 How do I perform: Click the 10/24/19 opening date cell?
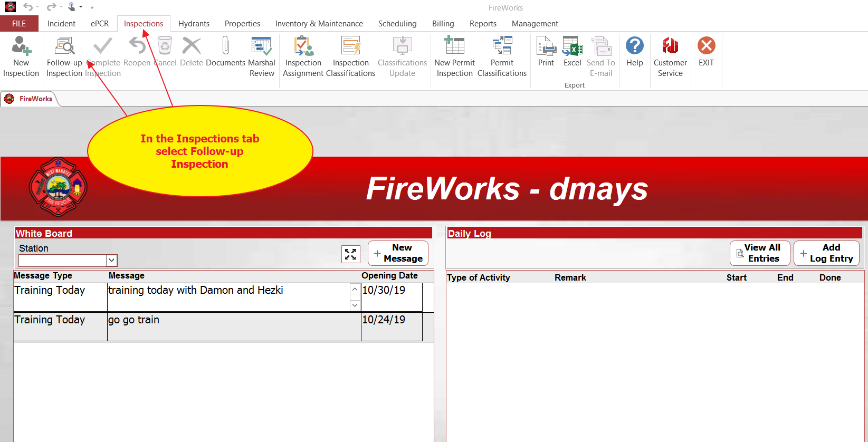coord(392,327)
